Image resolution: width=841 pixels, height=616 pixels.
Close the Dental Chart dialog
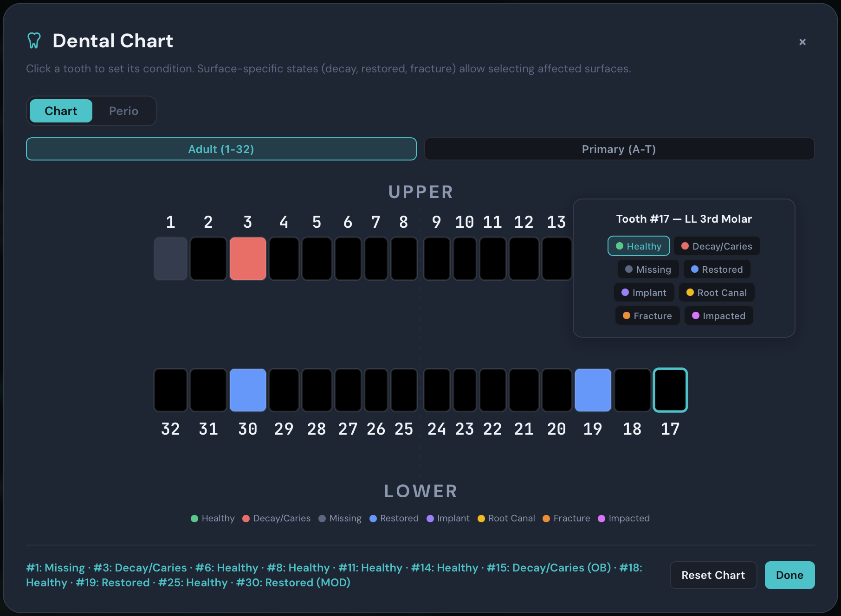point(802,42)
